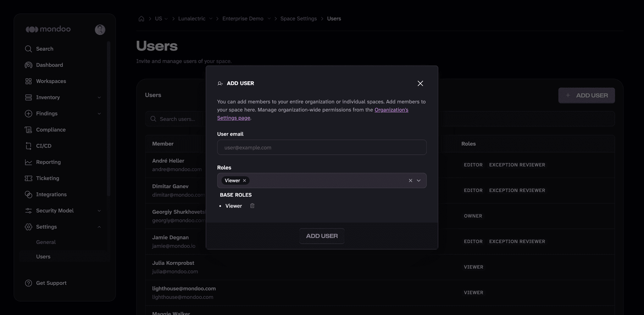The height and width of the screenshot is (315, 644).
Task: Click Dimitar Ganev's EDITOR tag
Action: click(x=473, y=191)
